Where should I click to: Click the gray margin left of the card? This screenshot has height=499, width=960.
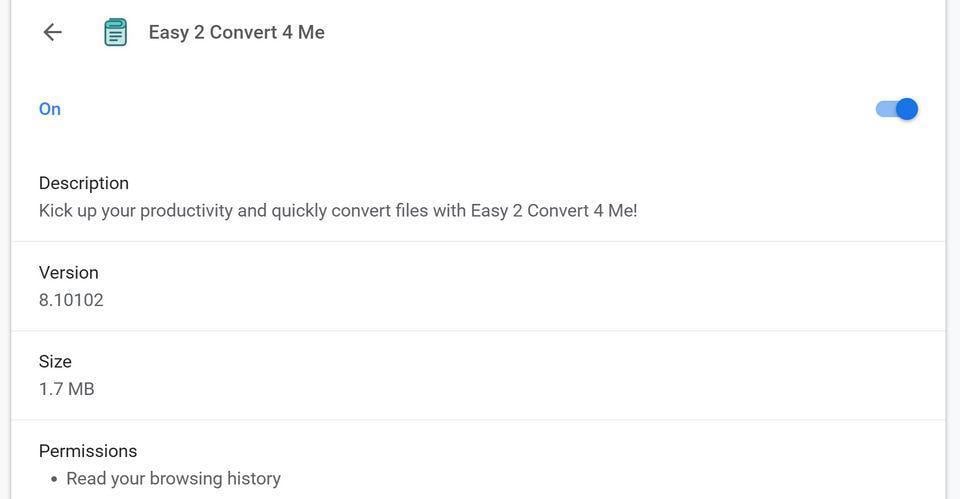(x=5, y=250)
